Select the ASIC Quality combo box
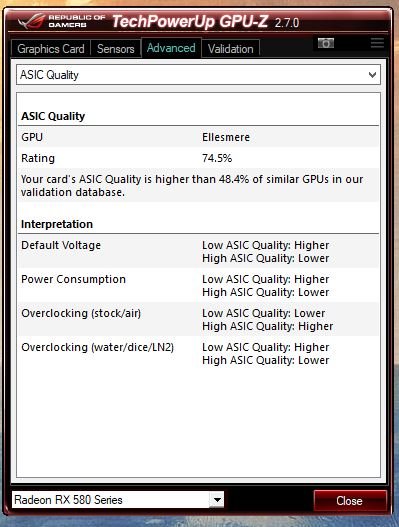399x527 pixels. click(198, 75)
